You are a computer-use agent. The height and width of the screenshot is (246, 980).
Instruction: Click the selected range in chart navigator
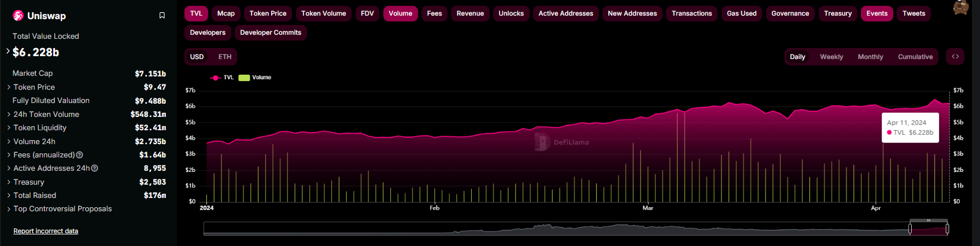(x=929, y=229)
